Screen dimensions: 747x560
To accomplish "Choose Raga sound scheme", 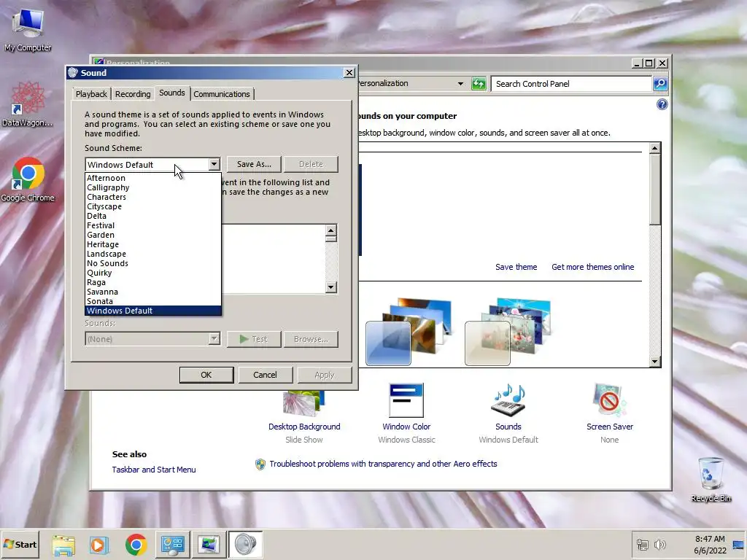I will (x=153, y=282).
